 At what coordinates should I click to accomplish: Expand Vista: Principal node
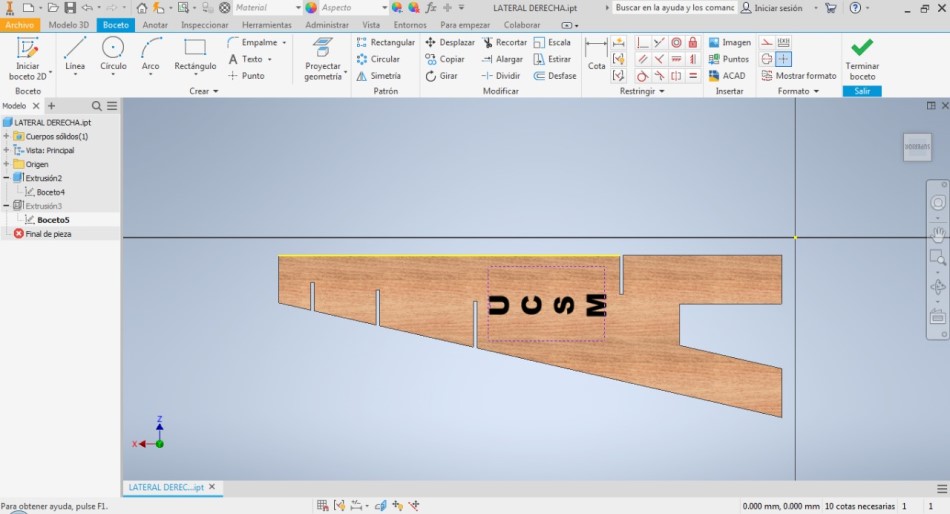point(6,150)
